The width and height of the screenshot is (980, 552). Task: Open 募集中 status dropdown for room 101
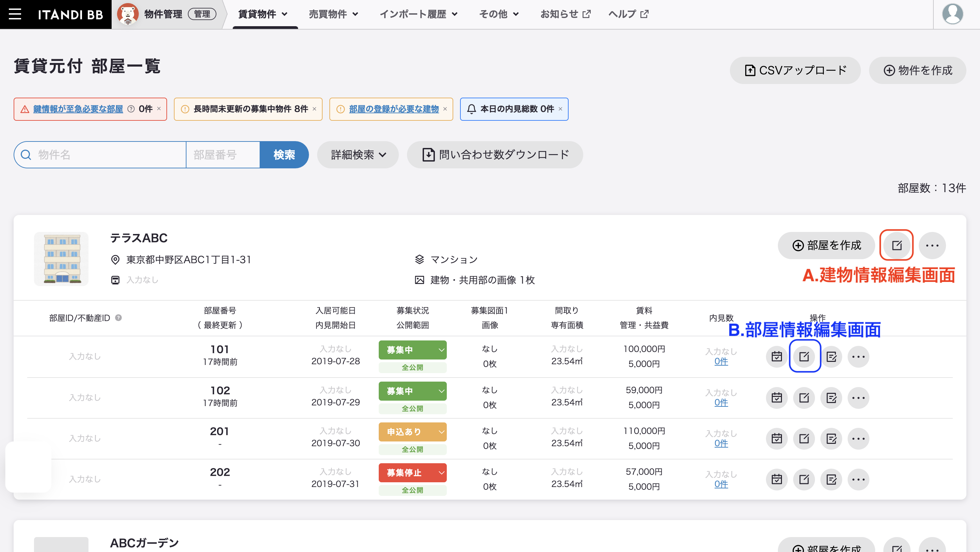tap(412, 350)
